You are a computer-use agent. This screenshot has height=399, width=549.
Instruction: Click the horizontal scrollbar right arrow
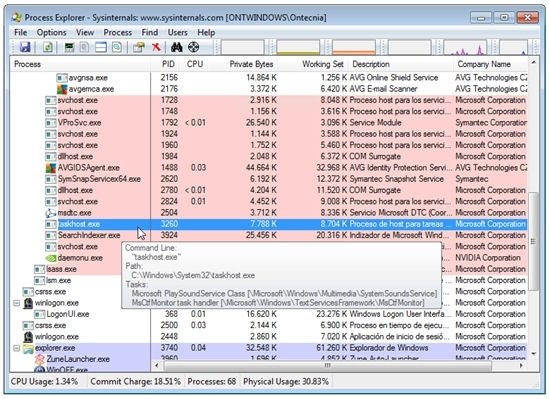521,366
